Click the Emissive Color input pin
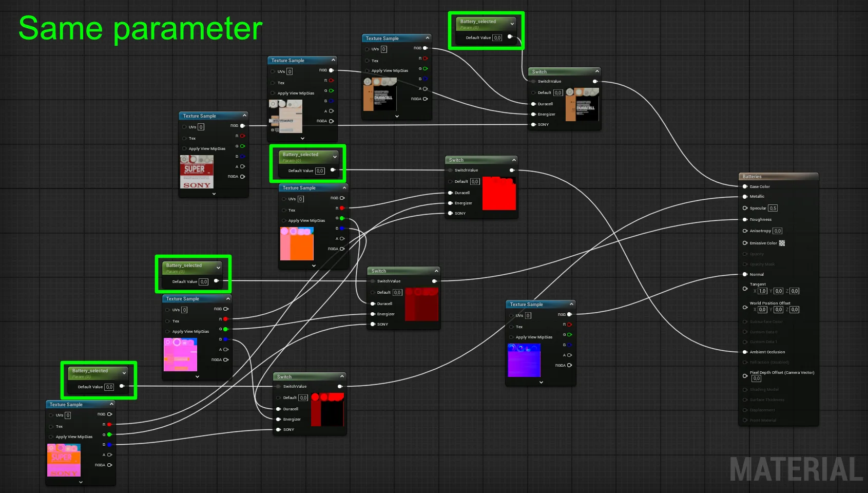Image resolution: width=868 pixels, height=493 pixels. click(745, 243)
